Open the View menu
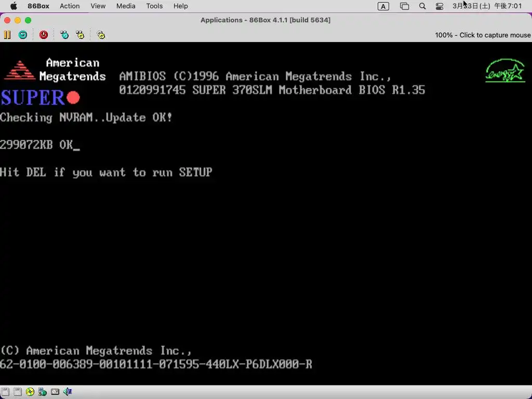Viewport: 532px width, 399px height. click(x=98, y=6)
